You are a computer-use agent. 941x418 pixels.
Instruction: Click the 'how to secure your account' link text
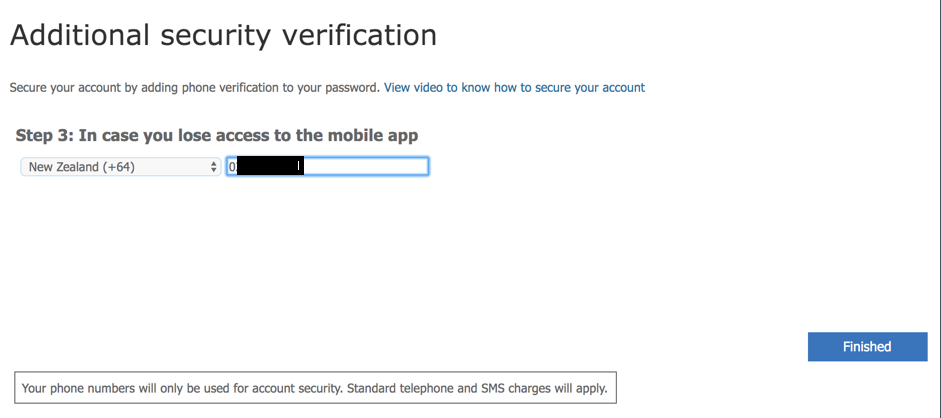[x=569, y=88]
